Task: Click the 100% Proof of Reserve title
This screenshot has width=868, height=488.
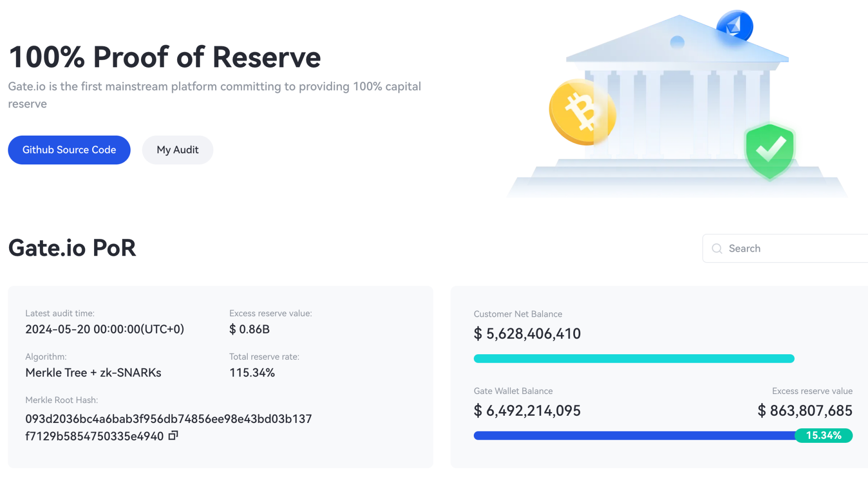Action: pos(165,57)
